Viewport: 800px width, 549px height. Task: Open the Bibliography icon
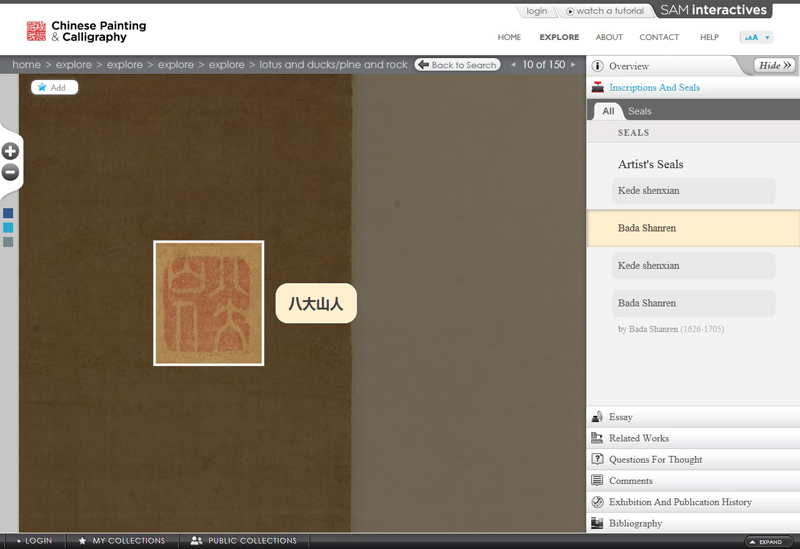pyautogui.click(x=597, y=523)
